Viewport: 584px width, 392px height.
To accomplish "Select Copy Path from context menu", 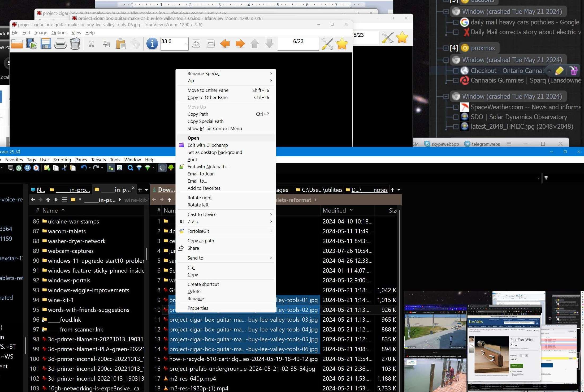I will (198, 114).
